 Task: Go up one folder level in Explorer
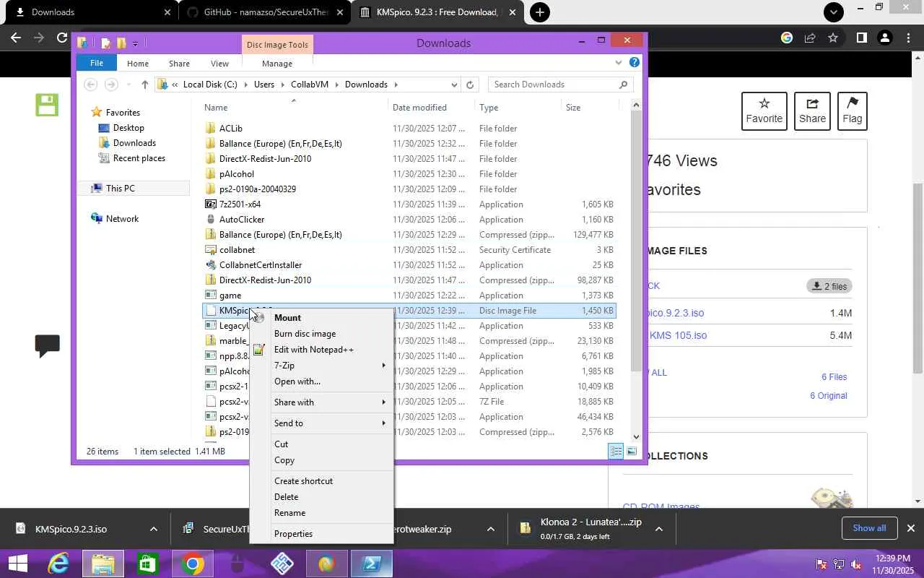click(x=144, y=85)
